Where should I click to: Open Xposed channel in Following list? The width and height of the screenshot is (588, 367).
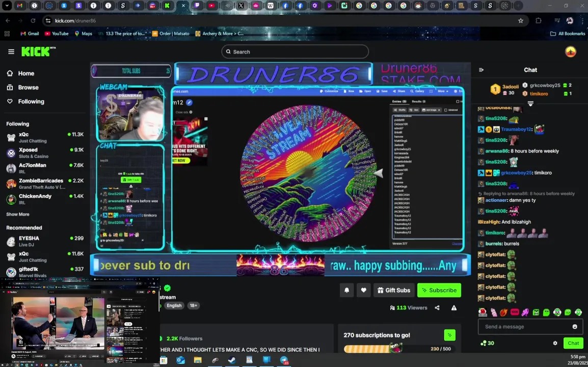pyautogui.click(x=45, y=153)
